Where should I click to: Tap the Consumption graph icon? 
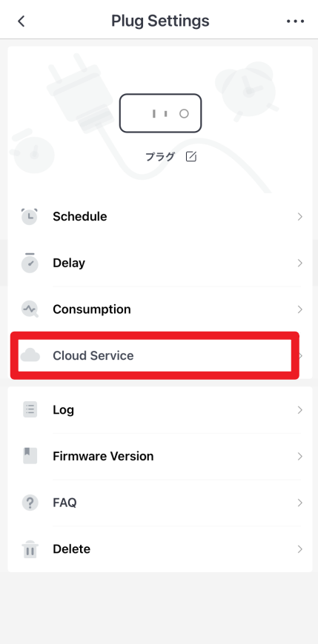[30, 309]
